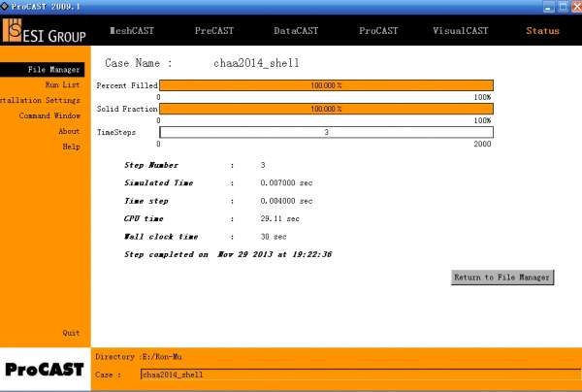
Task: Click case name text chaa2014_shell heading
Action: click(256, 63)
